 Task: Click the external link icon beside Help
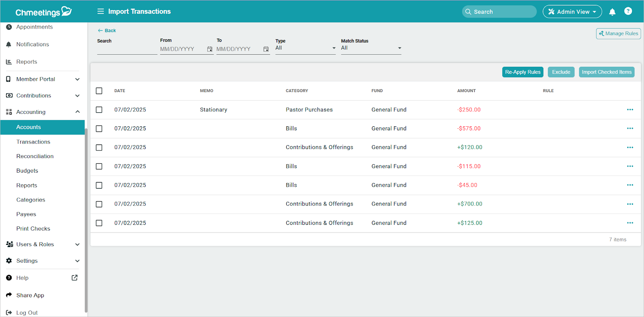(74, 278)
